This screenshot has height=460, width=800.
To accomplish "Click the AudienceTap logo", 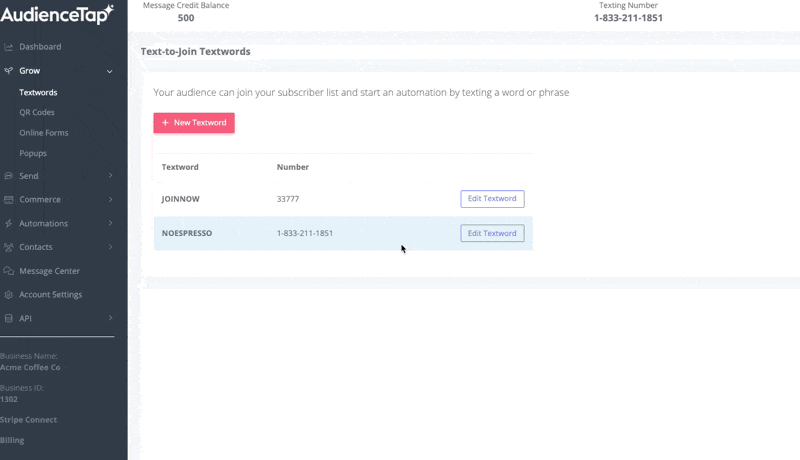I will (x=57, y=14).
